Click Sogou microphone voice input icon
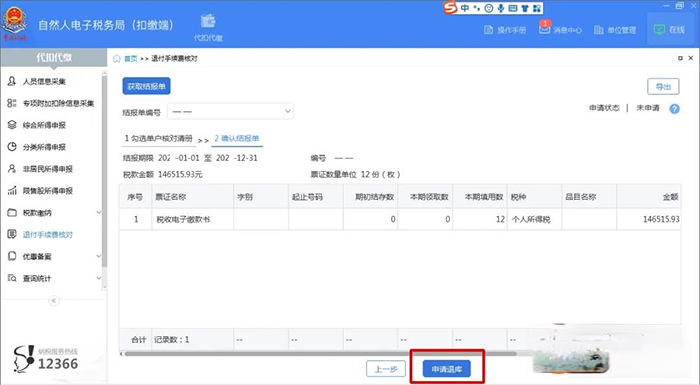 click(x=501, y=8)
